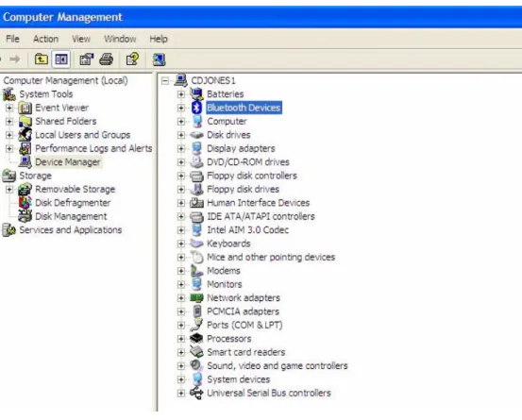Click the Keyboards icon
Screen dimensions: 522x420
[x=196, y=244]
